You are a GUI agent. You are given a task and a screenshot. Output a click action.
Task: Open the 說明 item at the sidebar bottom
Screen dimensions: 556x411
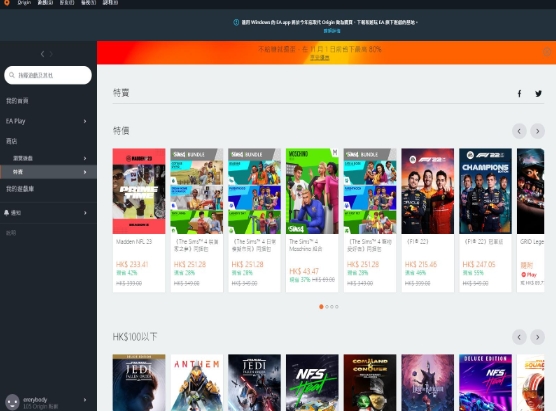pos(11,233)
